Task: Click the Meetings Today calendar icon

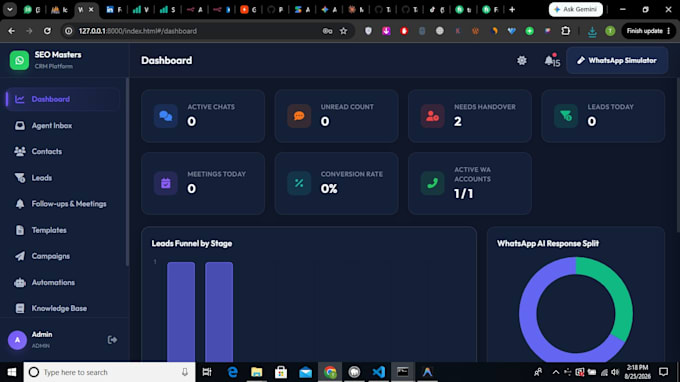Action: click(x=166, y=183)
